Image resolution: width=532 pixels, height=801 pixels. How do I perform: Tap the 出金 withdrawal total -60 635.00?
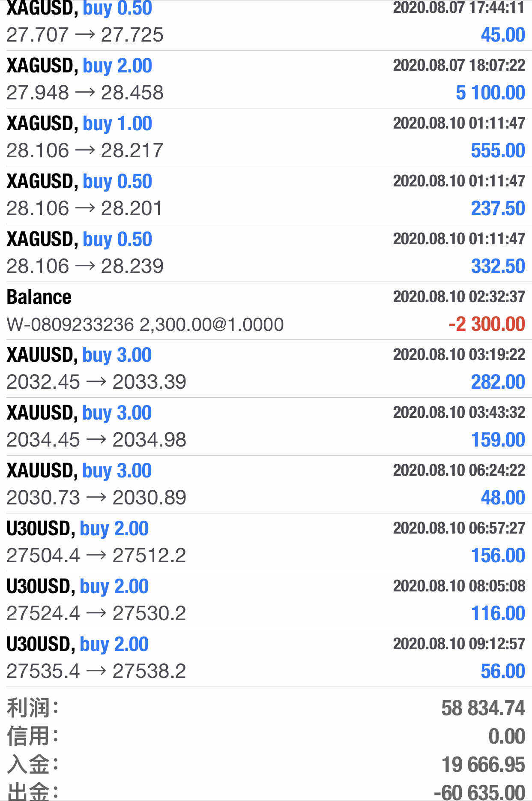[479, 792]
